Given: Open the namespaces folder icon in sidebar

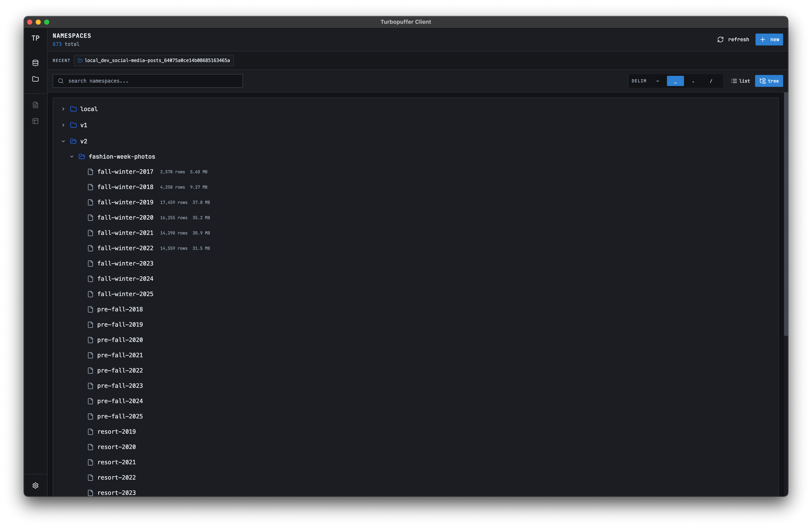Looking at the screenshot, I should (x=35, y=79).
